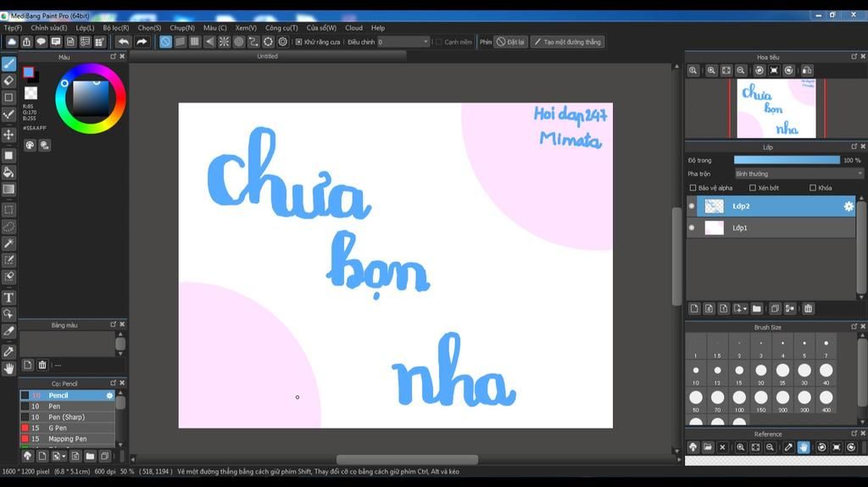Hide the Lớp1 layer visibility dot
The image size is (868, 487).
tap(692, 228)
